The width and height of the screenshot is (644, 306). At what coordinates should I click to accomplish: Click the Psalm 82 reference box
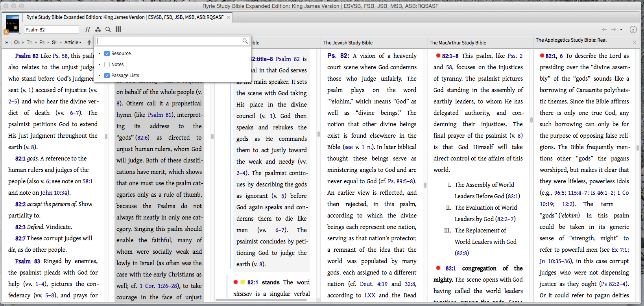(52, 29)
